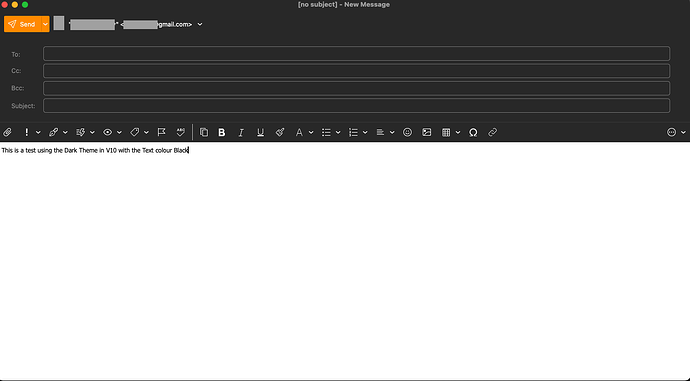Viewport: 690px width, 381px height.
Task: Set message priority with the exclamation icon
Action: click(26, 132)
